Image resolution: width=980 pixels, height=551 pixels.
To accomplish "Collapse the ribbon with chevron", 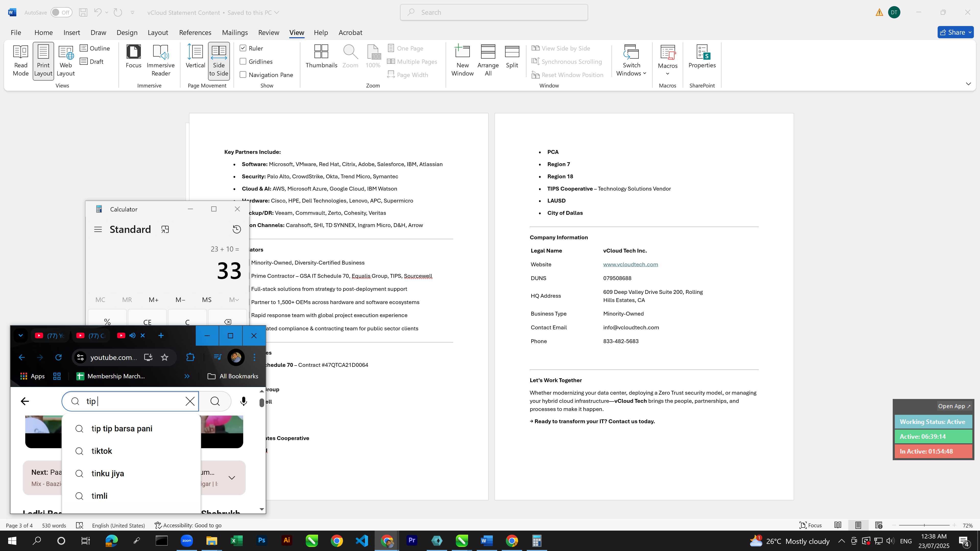I will (x=968, y=84).
